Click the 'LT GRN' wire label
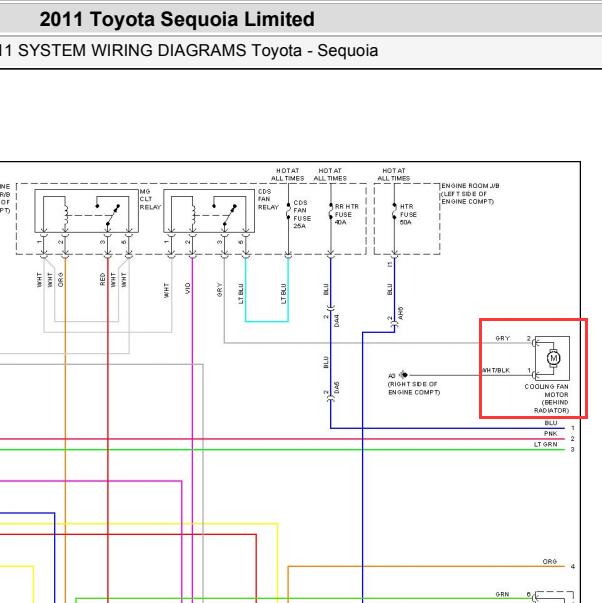Screen dimensions: 602x603 545,444
